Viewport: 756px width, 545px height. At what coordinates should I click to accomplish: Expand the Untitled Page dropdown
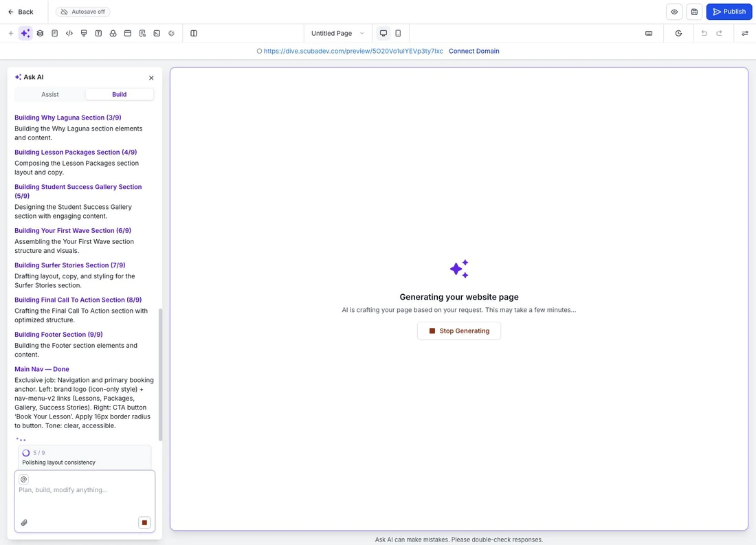(337, 33)
